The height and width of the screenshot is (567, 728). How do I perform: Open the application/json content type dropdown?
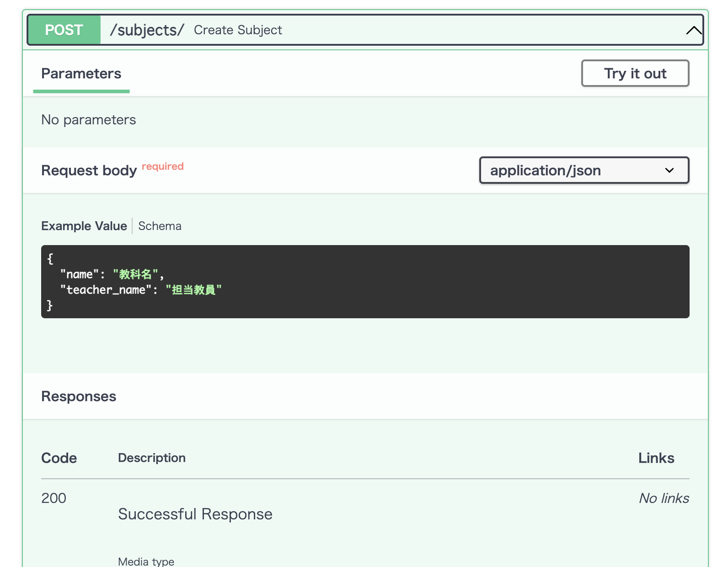coord(584,170)
